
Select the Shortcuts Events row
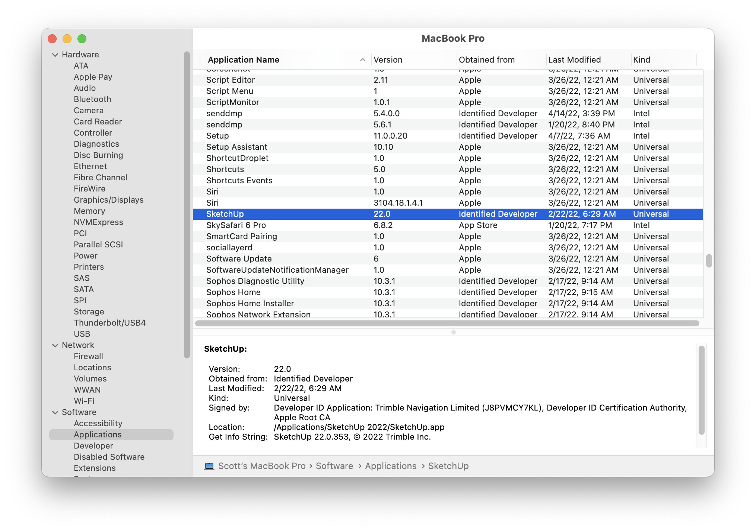click(x=448, y=181)
